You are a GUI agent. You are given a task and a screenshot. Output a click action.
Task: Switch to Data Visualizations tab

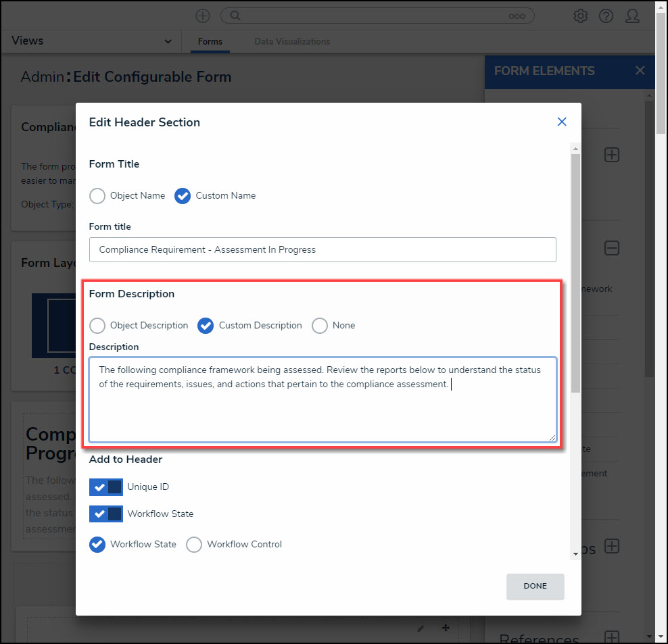[x=292, y=42]
